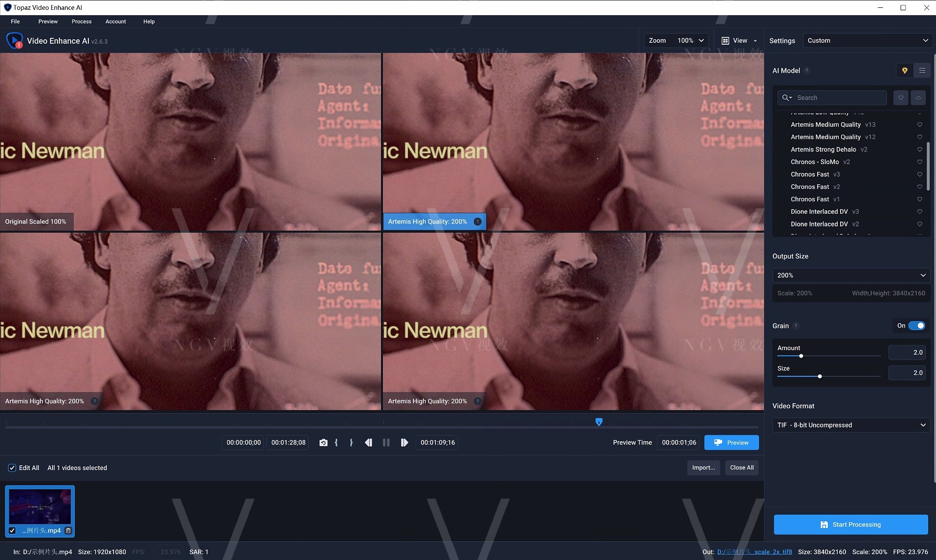The width and height of the screenshot is (936, 560).
Task: Open the Process menu
Action: pos(82,22)
